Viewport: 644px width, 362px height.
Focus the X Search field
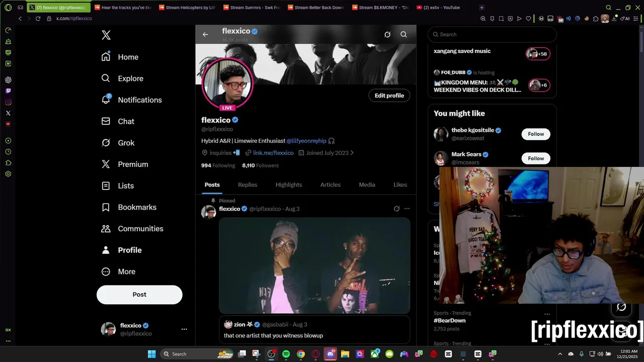(492, 35)
